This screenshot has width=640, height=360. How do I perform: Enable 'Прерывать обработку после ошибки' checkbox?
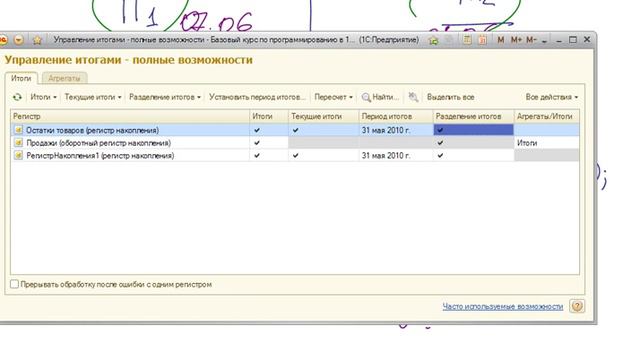click(14, 284)
